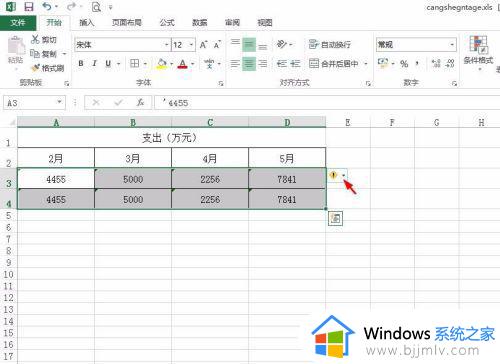Switch to the Page Layout (页面布局) tab
500x364 pixels.
click(x=127, y=23)
